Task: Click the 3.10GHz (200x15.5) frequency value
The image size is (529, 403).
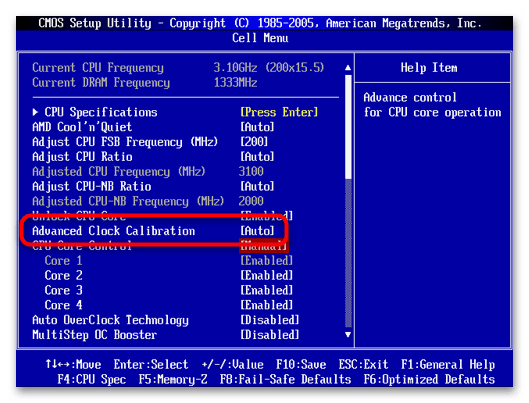Action: click(x=269, y=67)
